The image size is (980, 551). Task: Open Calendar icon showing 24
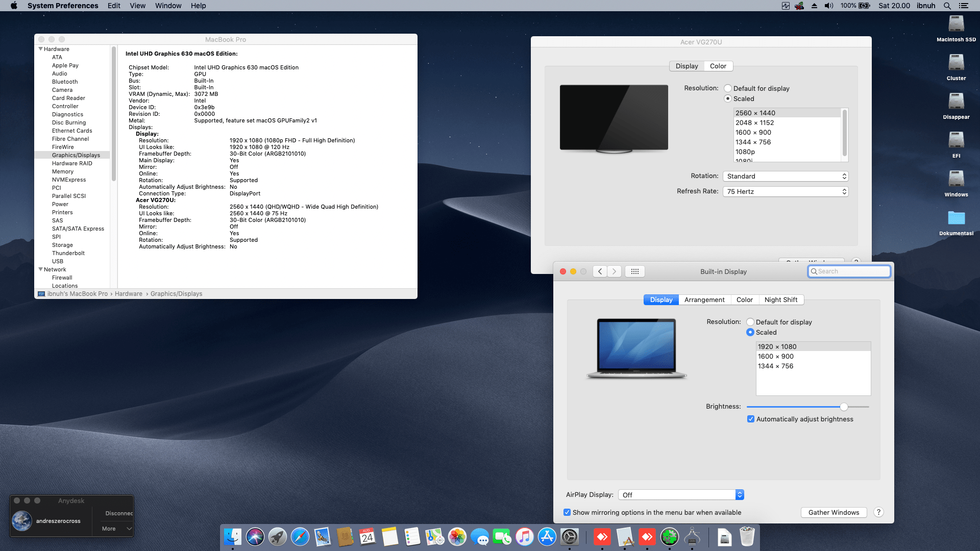click(367, 537)
